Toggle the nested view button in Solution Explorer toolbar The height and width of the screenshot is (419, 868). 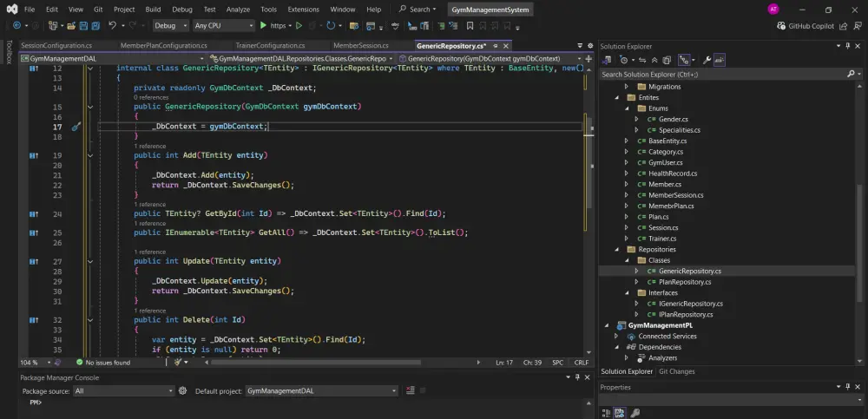pos(686,60)
